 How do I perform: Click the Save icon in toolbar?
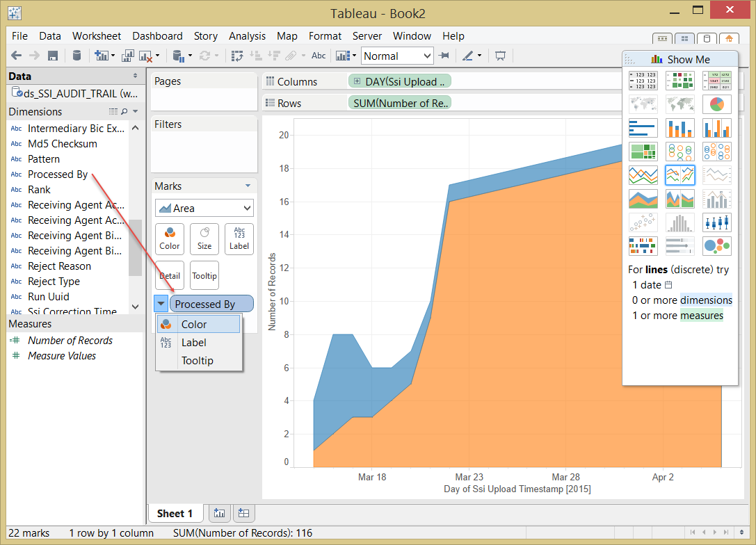point(53,56)
